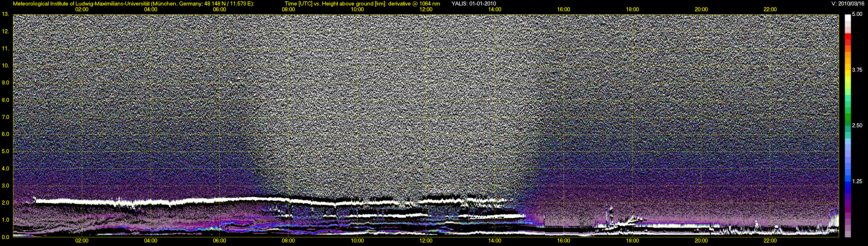The height and width of the screenshot is (246, 868).
Task: Click the 0.0 height axis label
Action: tap(5, 237)
